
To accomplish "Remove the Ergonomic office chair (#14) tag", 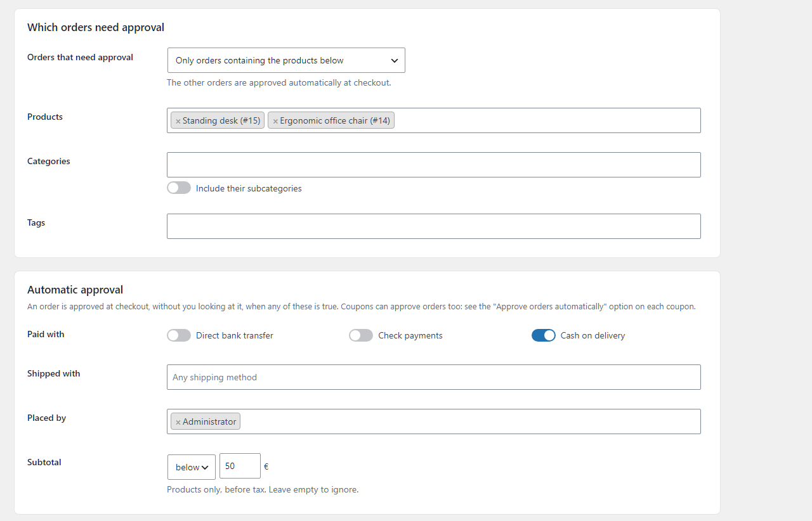I will (275, 121).
